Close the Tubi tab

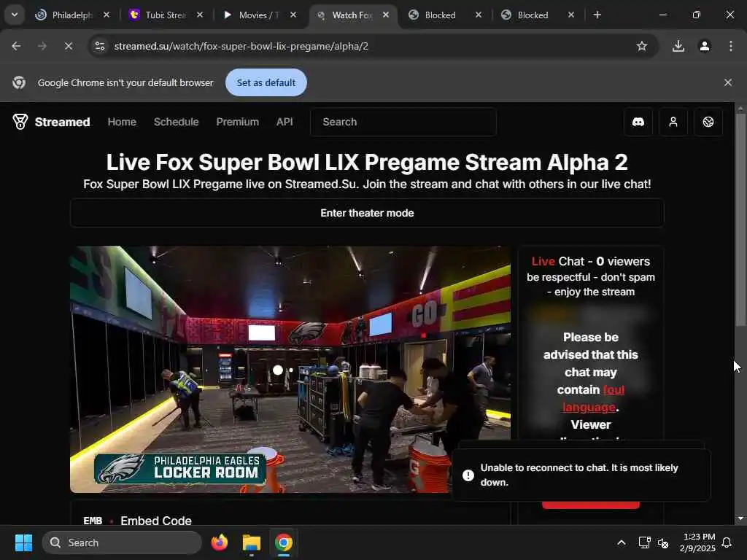coord(200,15)
